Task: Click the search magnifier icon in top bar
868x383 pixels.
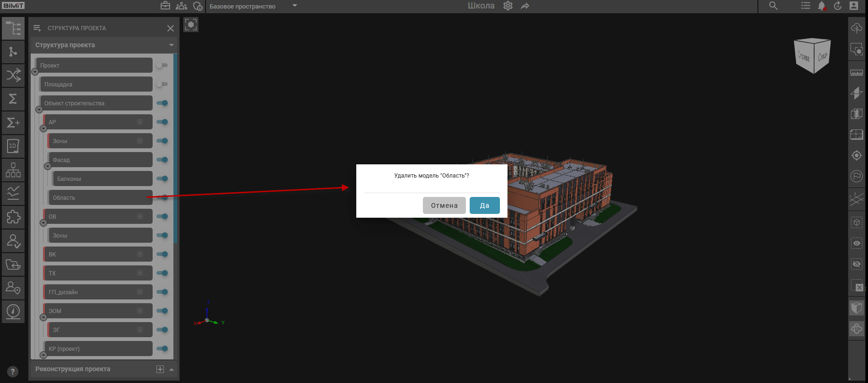Action: pos(773,6)
